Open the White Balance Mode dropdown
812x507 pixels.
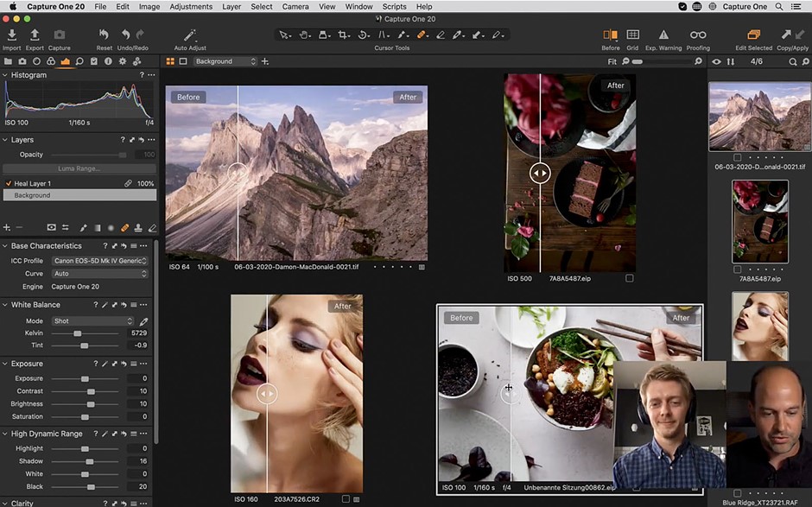(92, 321)
